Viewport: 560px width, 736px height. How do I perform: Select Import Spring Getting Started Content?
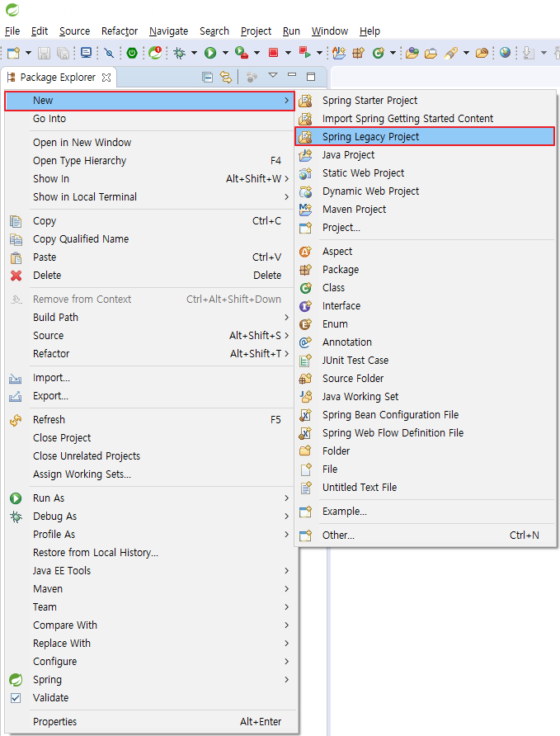click(x=425, y=119)
